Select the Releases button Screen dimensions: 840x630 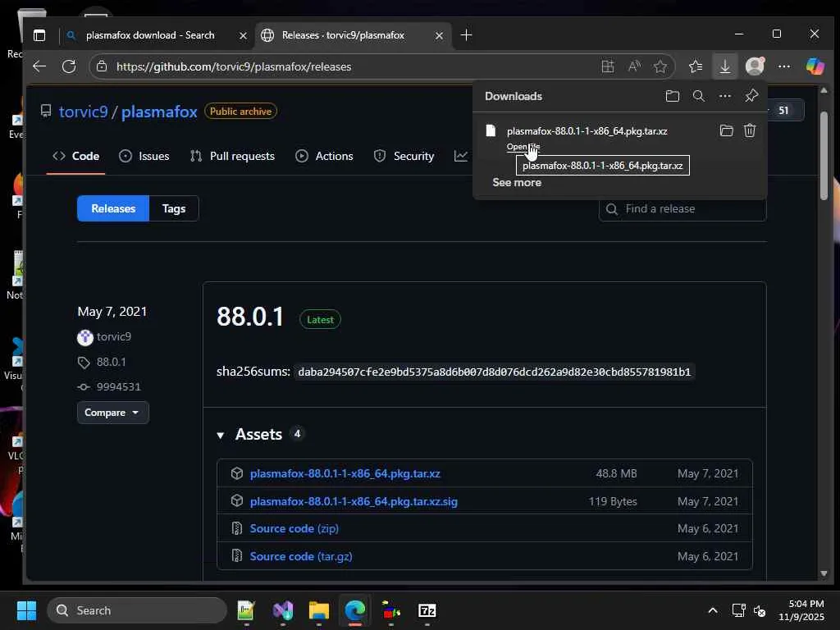tap(113, 208)
